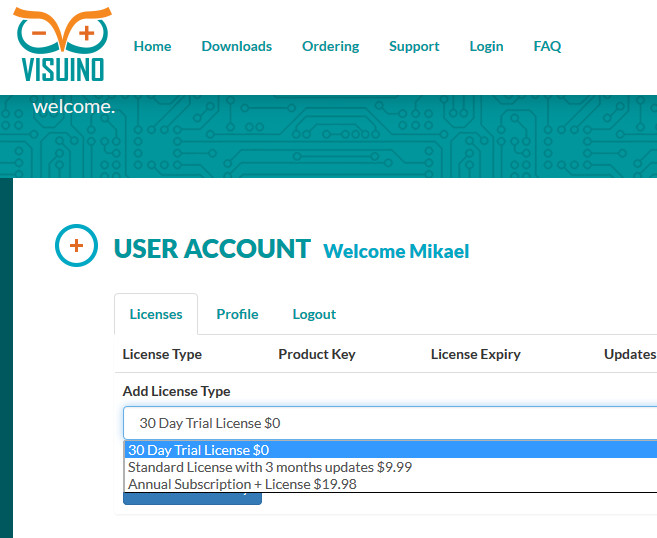This screenshot has width=657, height=538.
Task: Click the Updates column header
Action: (x=630, y=354)
